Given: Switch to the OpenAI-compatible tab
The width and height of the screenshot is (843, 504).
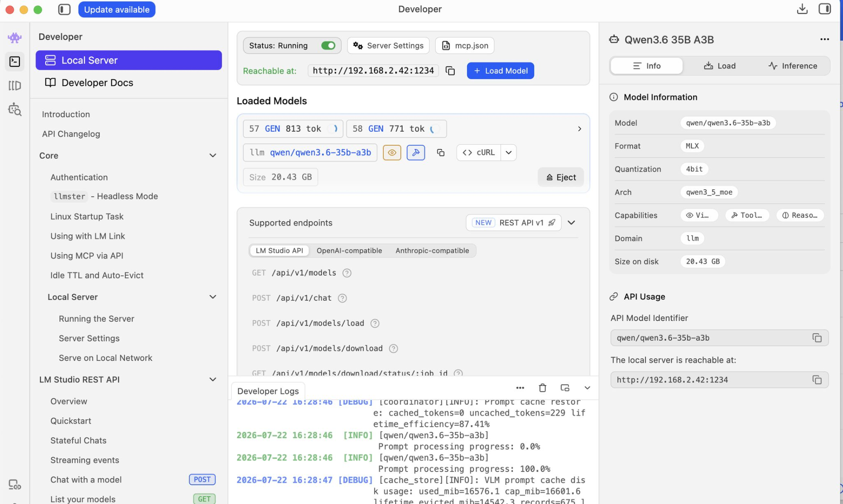Looking at the screenshot, I should tap(349, 251).
